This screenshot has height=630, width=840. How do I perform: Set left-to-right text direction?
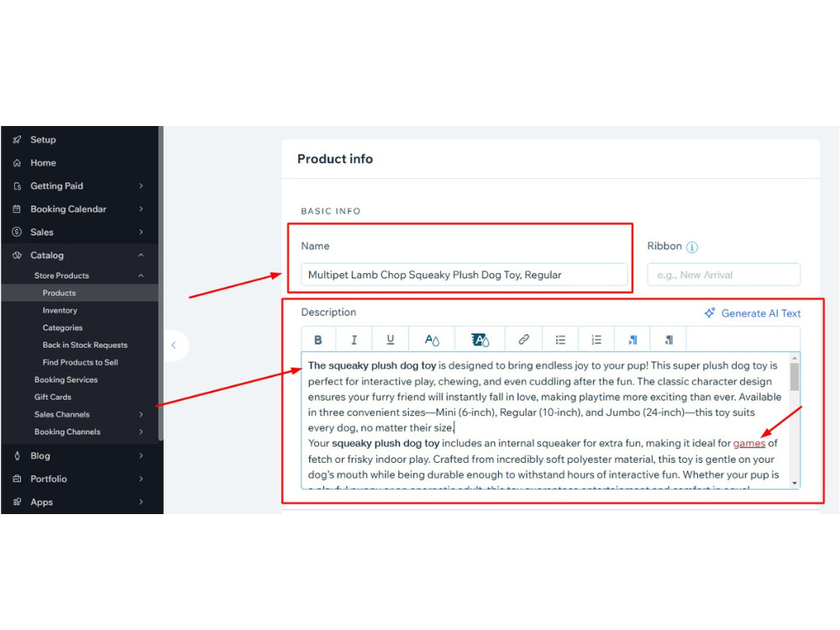coord(633,339)
